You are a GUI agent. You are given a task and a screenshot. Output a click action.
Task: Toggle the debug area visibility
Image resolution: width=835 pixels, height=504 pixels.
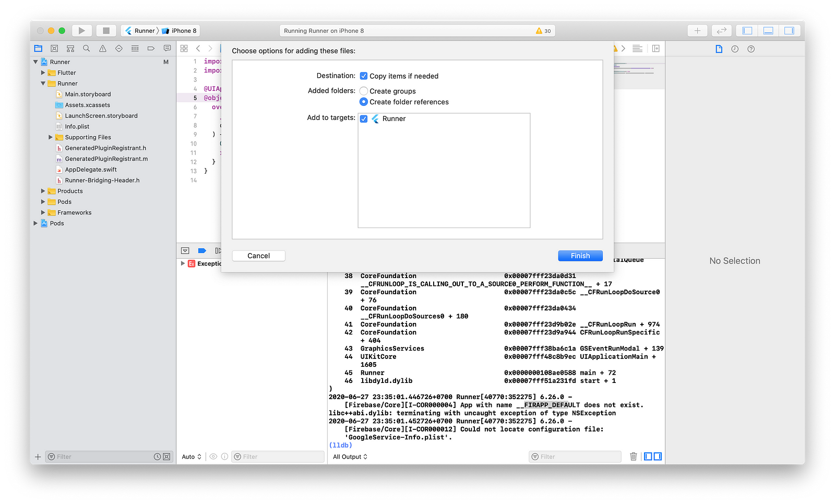click(768, 31)
